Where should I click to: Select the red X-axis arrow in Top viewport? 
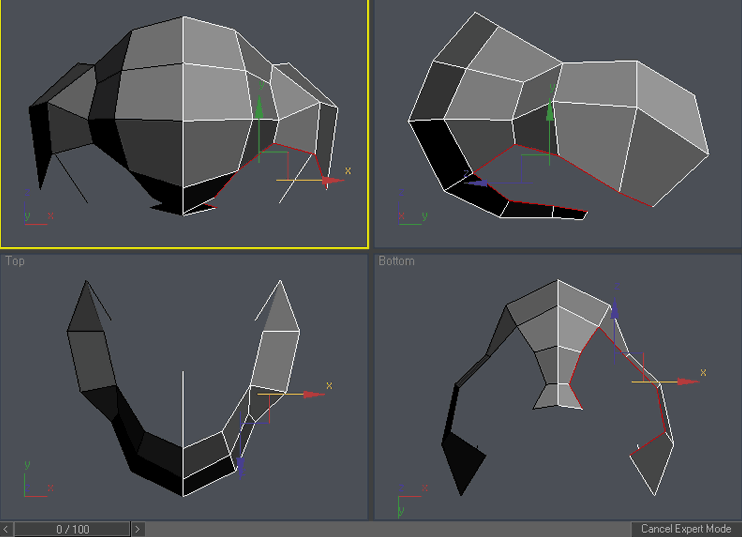point(314,394)
